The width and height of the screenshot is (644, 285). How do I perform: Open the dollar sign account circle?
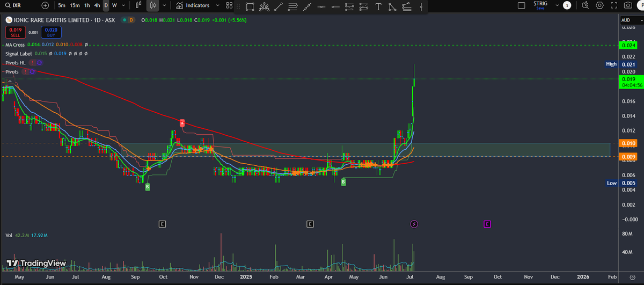point(567,5)
